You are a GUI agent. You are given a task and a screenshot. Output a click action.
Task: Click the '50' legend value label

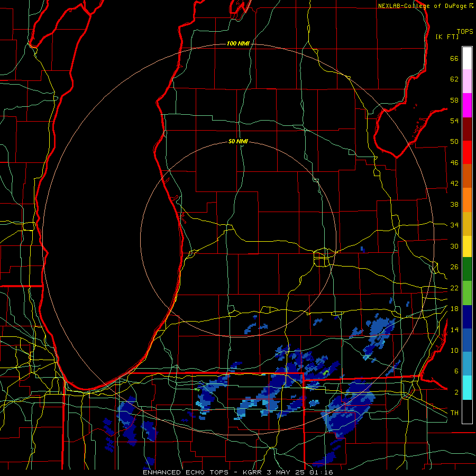point(454,141)
